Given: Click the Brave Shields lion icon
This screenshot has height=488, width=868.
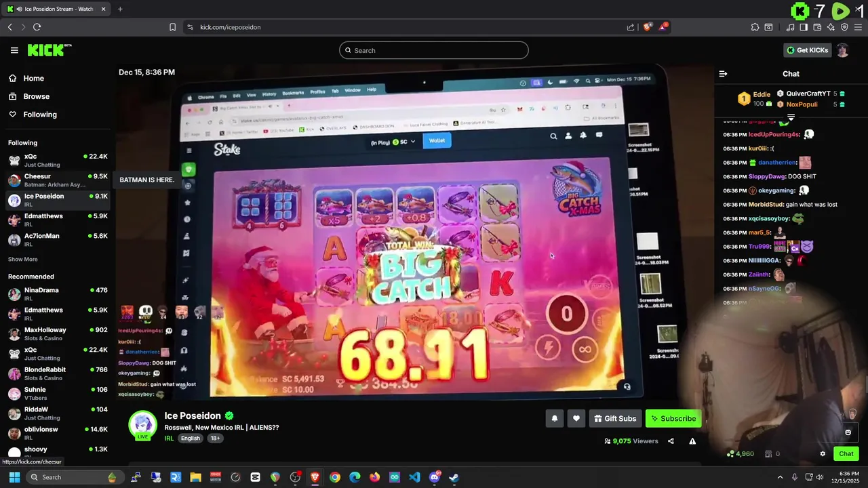Looking at the screenshot, I should [x=648, y=27].
